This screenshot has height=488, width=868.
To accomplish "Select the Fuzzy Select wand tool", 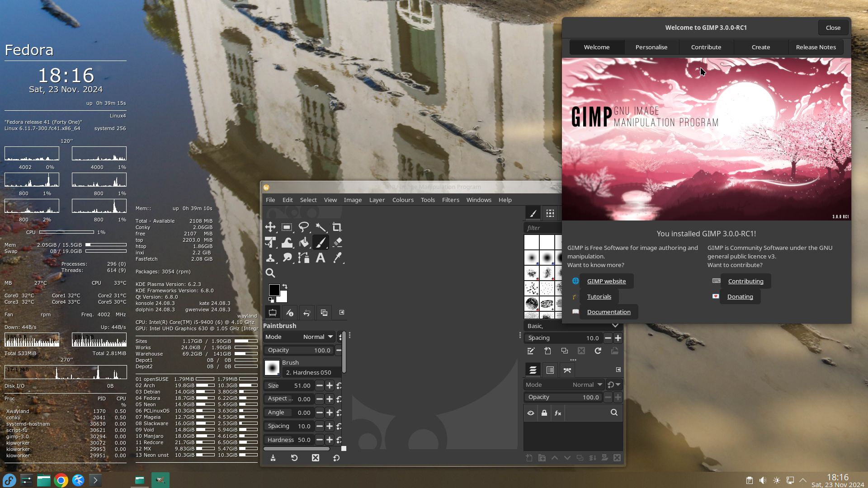I will coord(321,227).
